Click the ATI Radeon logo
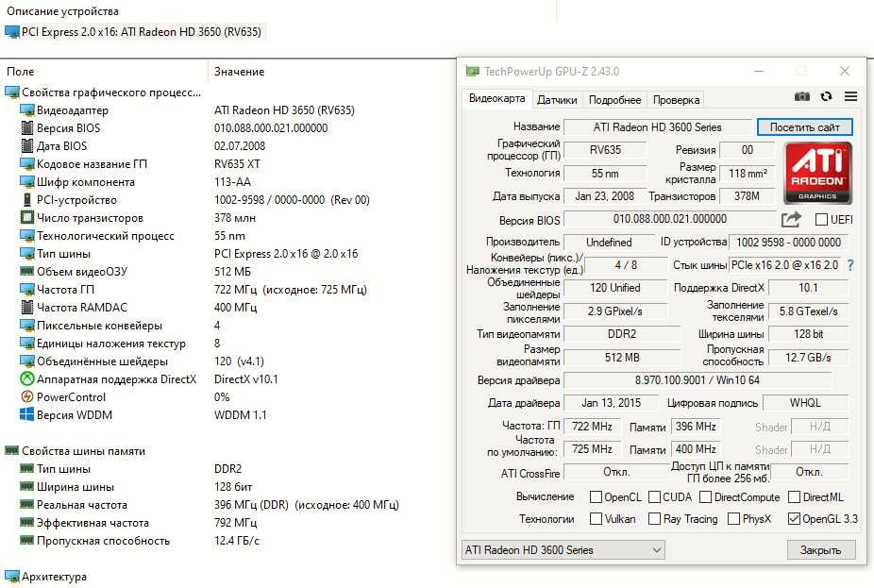The height and width of the screenshot is (588, 874). click(817, 173)
